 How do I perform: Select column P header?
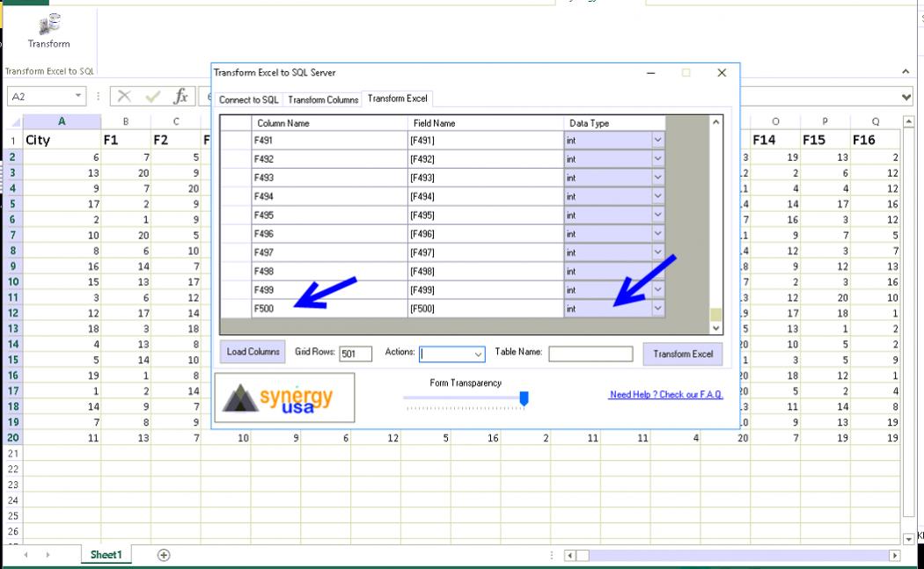click(x=825, y=121)
